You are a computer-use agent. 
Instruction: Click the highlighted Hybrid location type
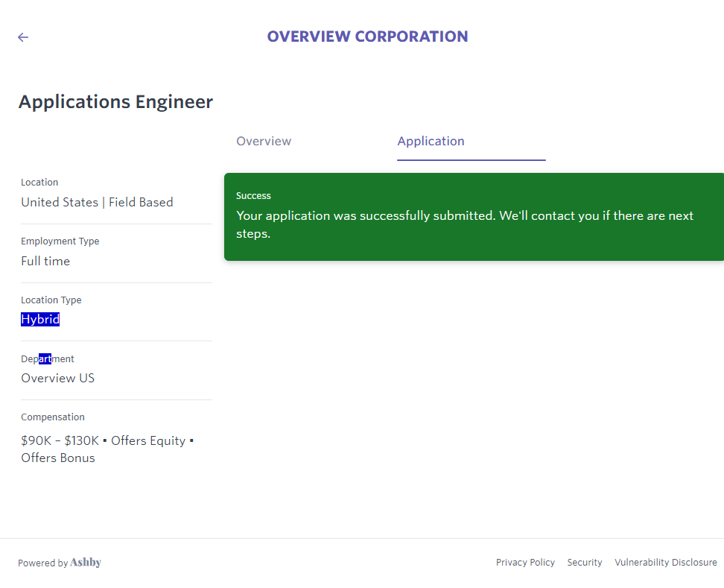[40, 320]
